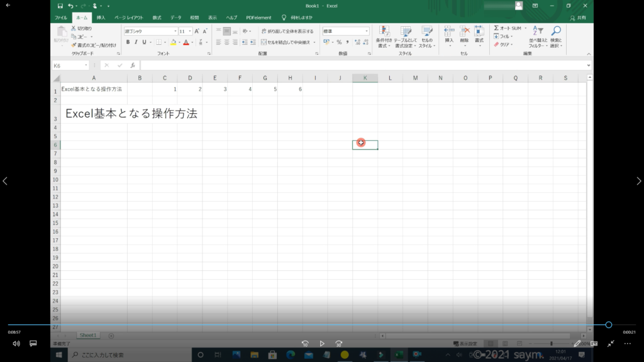Click the fill color paint bucket
Viewport: 644px width, 362px height.
click(x=172, y=42)
